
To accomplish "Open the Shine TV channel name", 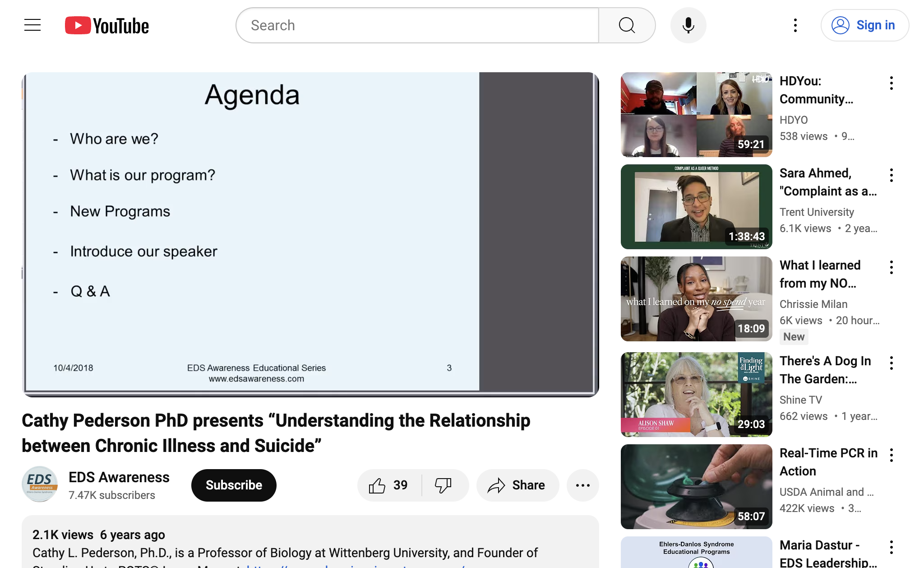I will 801,400.
